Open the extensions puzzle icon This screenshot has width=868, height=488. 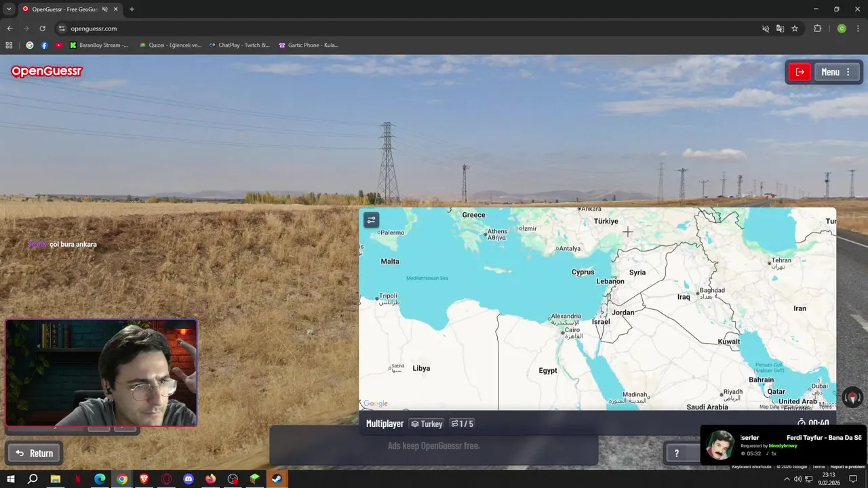pyautogui.click(x=817, y=28)
